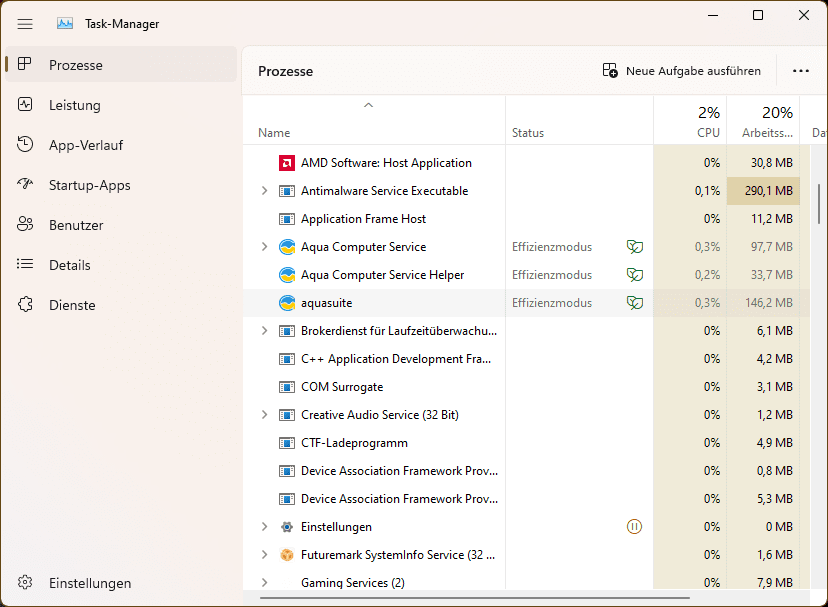Click the horizontal scrollbar at bottom
Image resolution: width=828 pixels, height=607 pixels.
coord(474,598)
